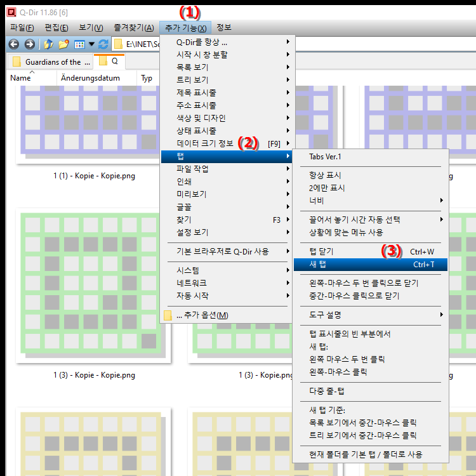Expand the 상태 표시줄 submenu
The image size is (476, 476).
[x=226, y=131]
